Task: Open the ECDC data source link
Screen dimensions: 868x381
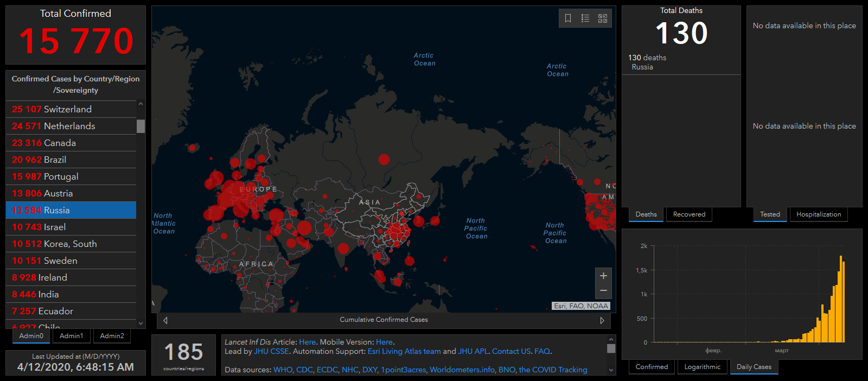Action: 327,370
